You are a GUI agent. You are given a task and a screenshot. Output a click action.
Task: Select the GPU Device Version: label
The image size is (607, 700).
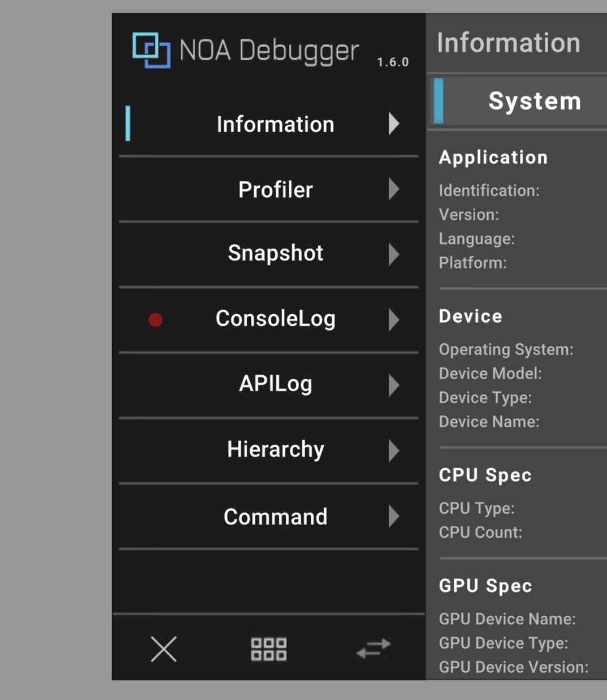point(513,667)
